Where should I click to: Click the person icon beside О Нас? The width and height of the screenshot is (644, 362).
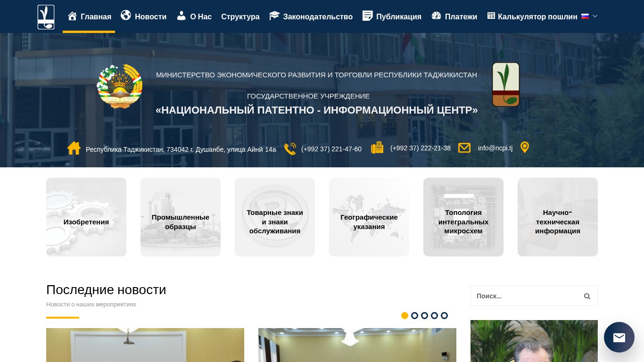point(181,16)
